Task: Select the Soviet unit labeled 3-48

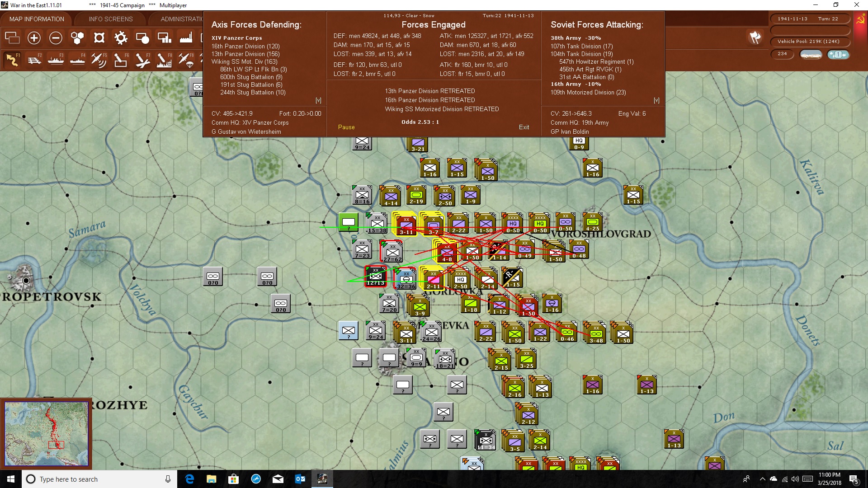Action: click(x=596, y=333)
